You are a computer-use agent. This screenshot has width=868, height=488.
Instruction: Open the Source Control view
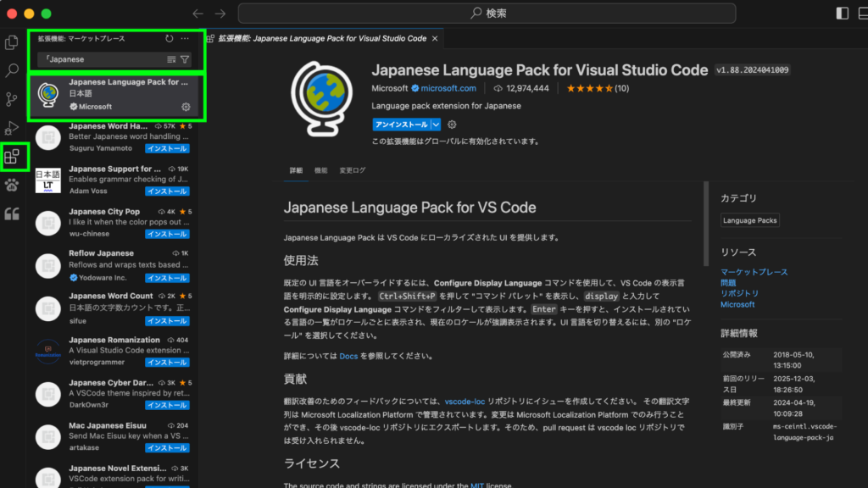click(x=12, y=99)
